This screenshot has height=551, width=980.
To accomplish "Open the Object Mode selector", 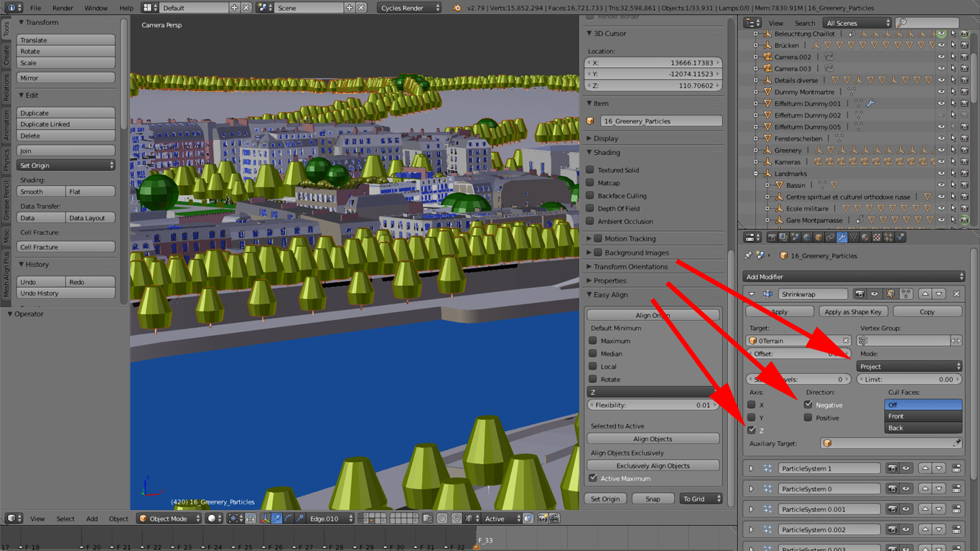I will [169, 519].
